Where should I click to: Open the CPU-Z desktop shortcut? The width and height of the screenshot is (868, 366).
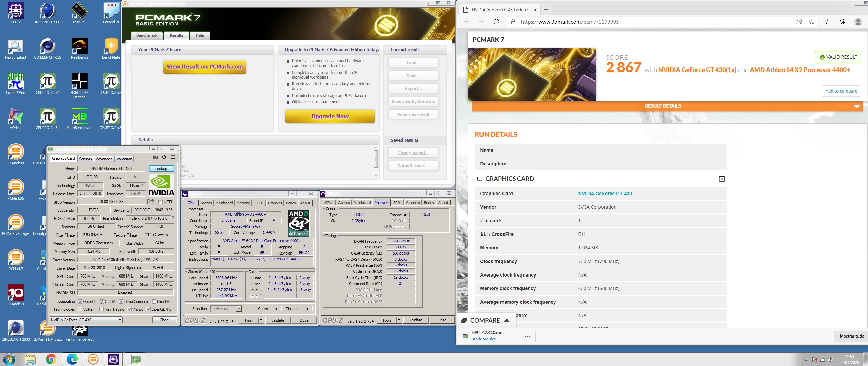coord(16,13)
